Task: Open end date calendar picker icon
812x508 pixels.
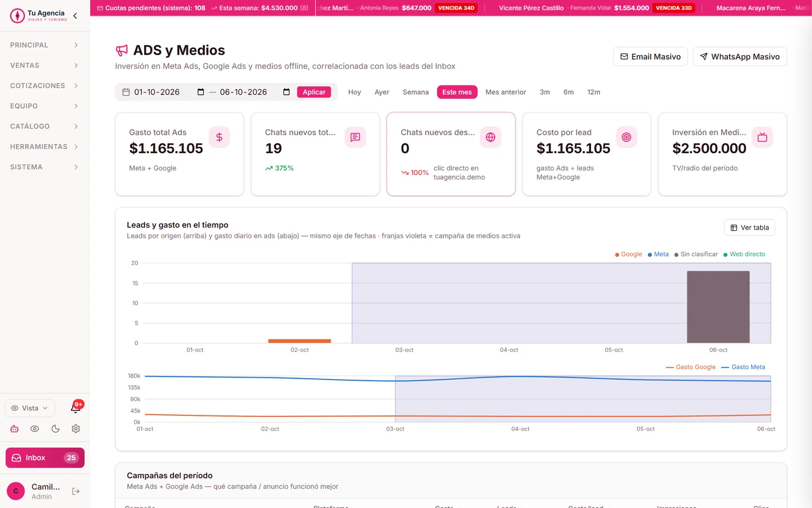Action: coord(286,92)
